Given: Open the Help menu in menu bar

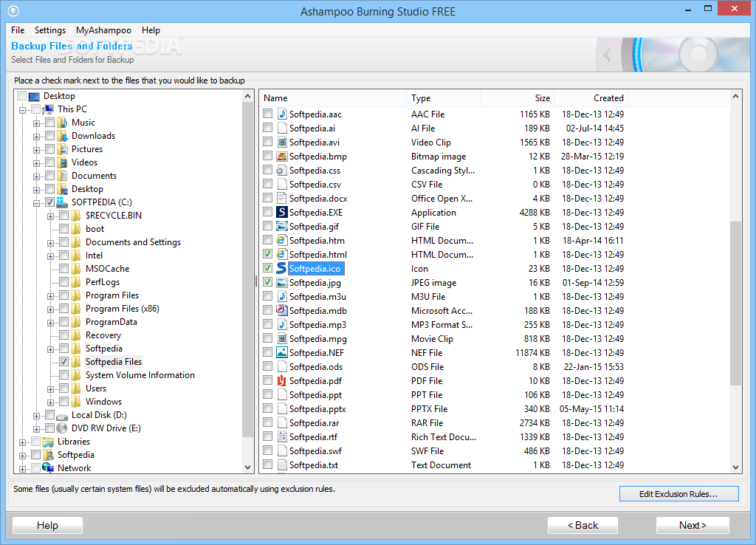Looking at the screenshot, I should point(151,30).
